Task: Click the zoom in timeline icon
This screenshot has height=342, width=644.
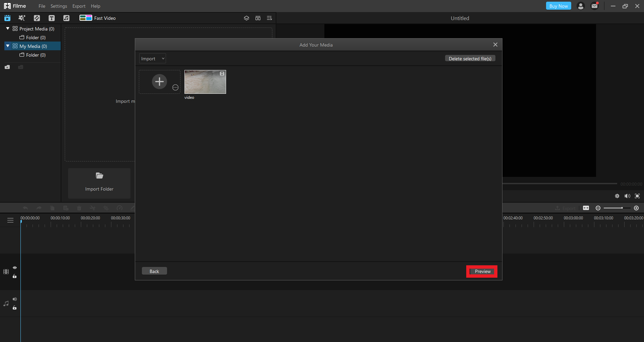Action: pyautogui.click(x=636, y=208)
